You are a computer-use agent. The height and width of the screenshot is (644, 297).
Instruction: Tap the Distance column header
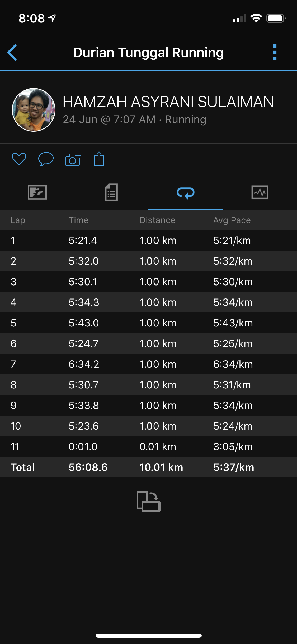(157, 220)
